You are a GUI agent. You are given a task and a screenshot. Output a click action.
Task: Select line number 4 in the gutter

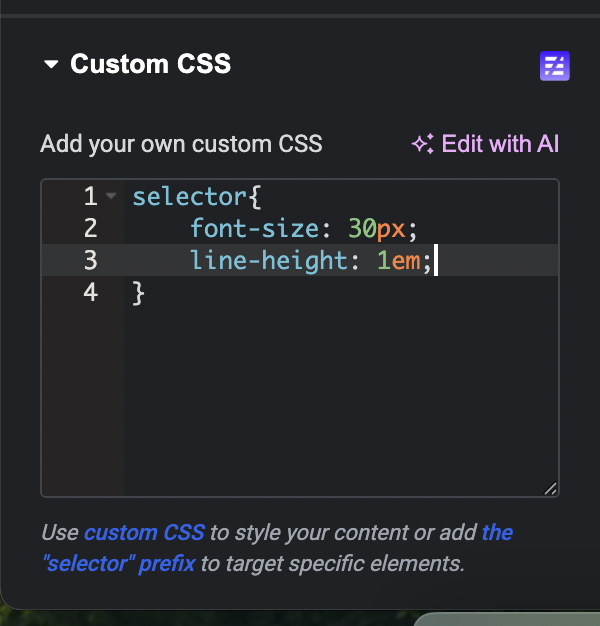tap(91, 293)
